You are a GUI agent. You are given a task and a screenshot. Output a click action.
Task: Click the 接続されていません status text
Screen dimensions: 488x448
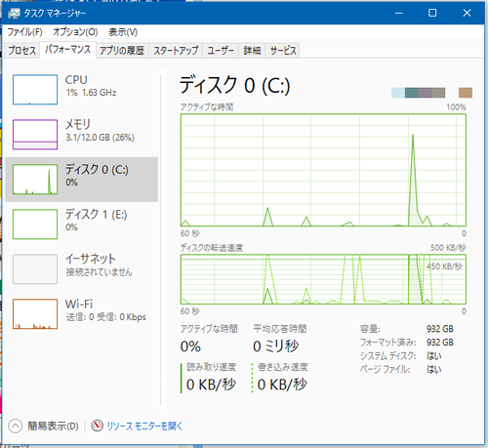coord(100,272)
